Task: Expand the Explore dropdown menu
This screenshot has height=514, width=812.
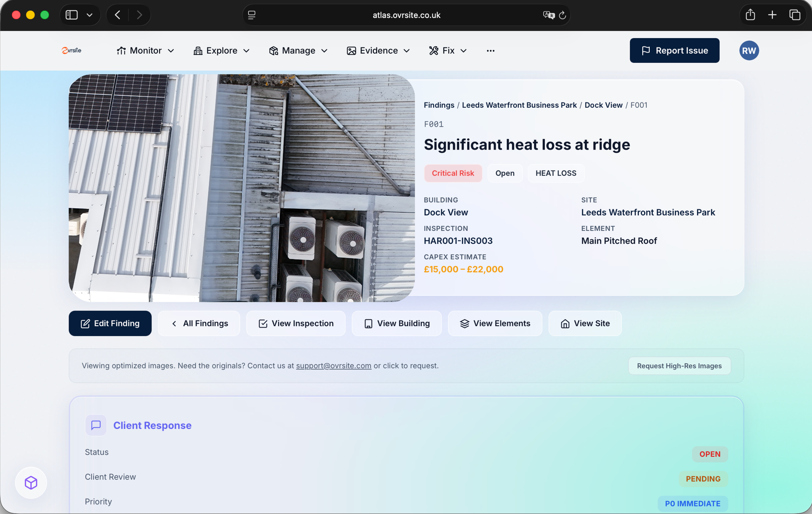Action: [222, 50]
